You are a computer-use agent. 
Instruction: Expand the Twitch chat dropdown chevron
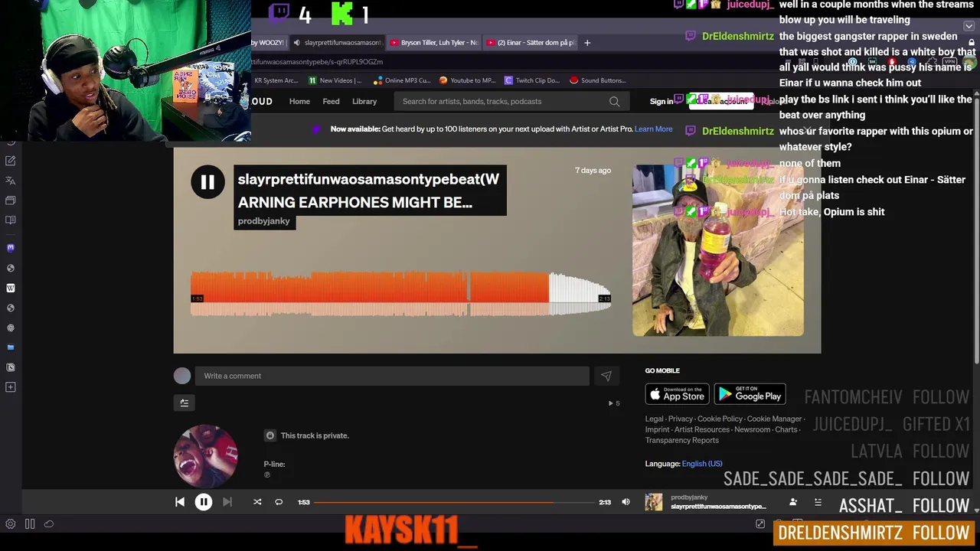[x=969, y=26]
